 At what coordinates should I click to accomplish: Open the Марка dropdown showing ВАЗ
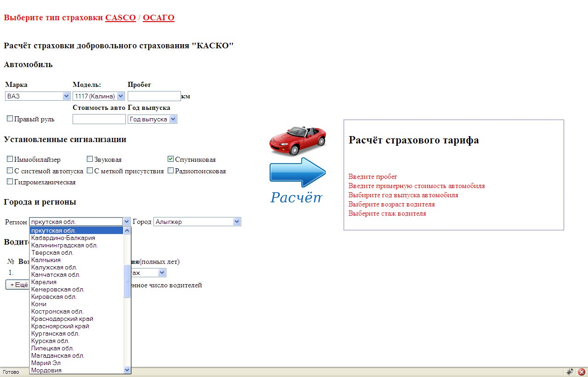tap(37, 96)
